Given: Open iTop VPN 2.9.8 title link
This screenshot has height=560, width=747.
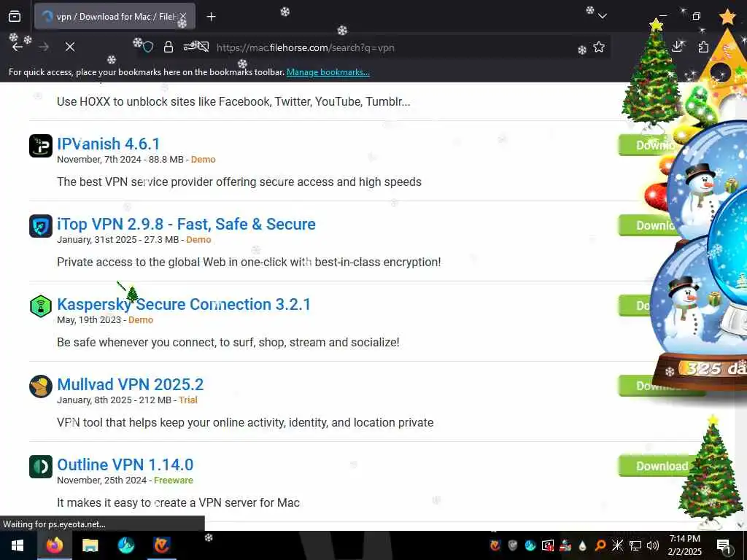Looking at the screenshot, I should coord(186,224).
